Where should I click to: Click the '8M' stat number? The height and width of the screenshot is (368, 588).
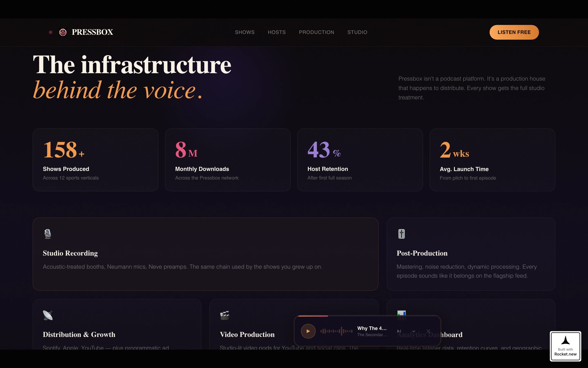[186, 149]
